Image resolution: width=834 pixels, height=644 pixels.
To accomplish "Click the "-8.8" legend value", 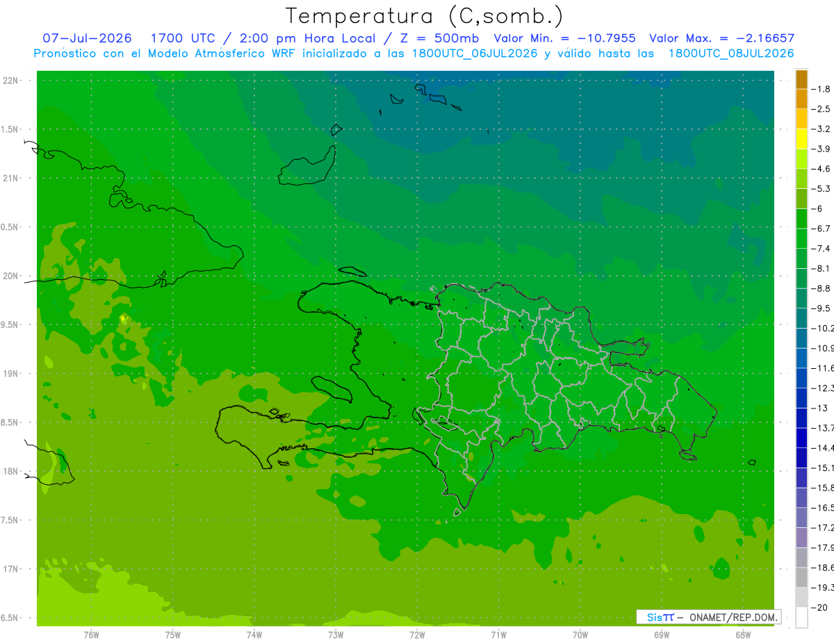I will point(822,288).
